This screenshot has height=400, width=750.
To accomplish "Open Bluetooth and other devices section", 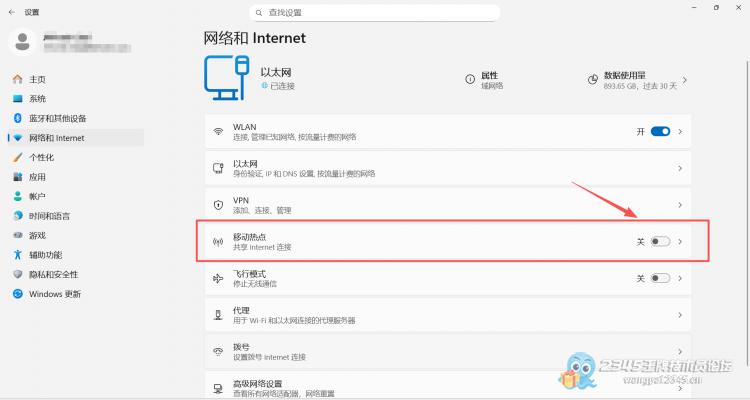I will click(x=57, y=118).
